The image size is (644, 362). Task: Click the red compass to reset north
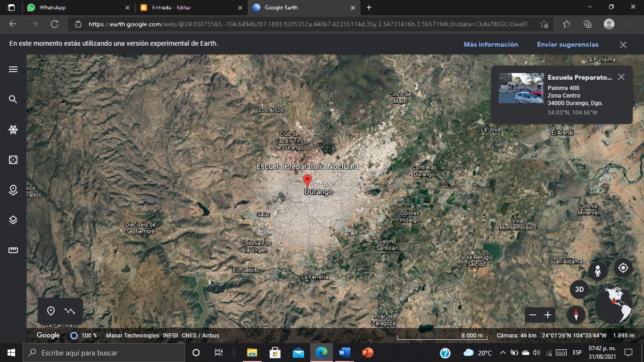pos(576,315)
